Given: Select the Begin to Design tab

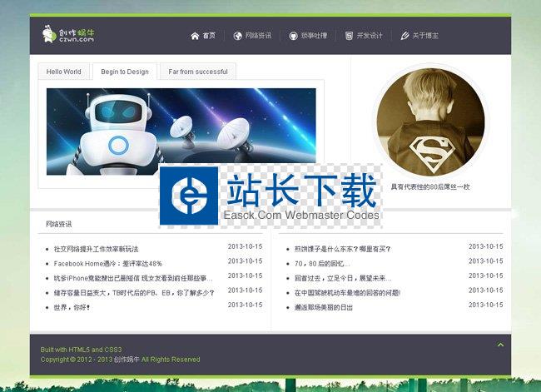Looking at the screenshot, I should coord(125,72).
